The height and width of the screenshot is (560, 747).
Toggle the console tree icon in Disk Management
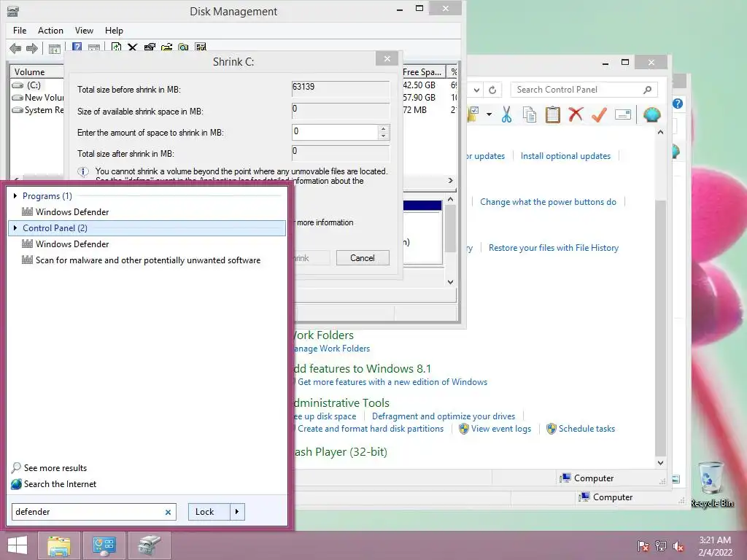[x=54, y=48]
